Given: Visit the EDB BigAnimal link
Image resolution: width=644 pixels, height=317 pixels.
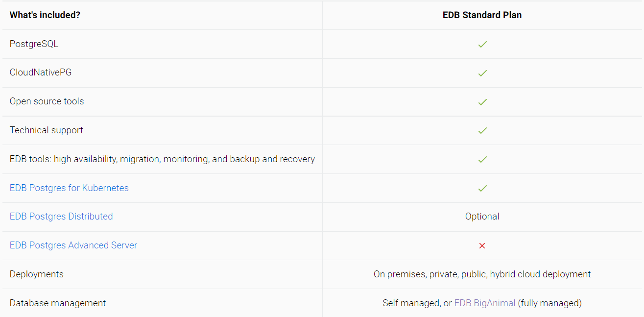Looking at the screenshot, I should pyautogui.click(x=485, y=303).
